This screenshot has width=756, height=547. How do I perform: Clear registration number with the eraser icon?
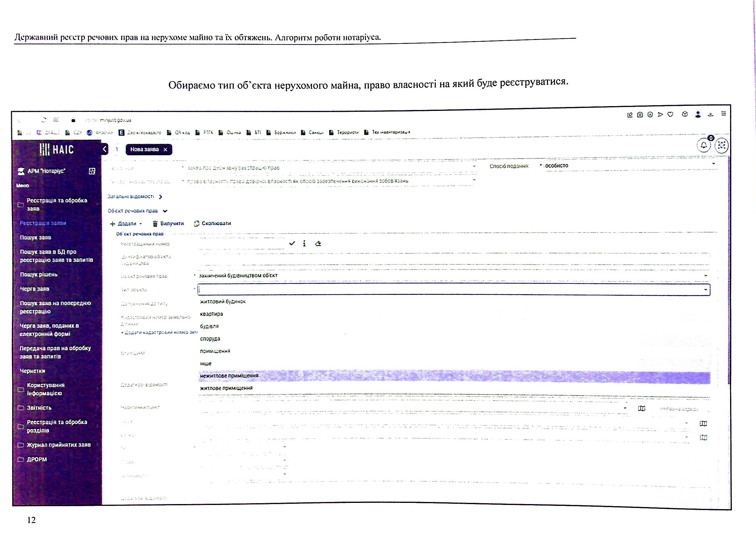[318, 244]
